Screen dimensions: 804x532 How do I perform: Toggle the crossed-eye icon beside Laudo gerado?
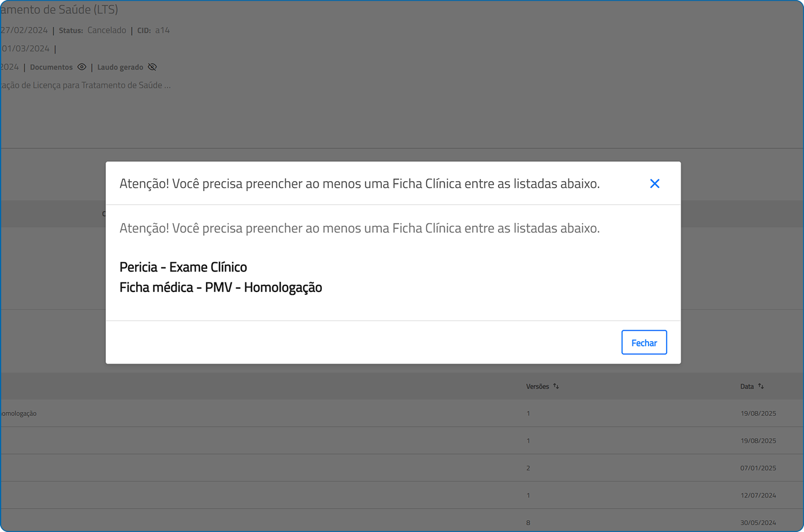152,67
